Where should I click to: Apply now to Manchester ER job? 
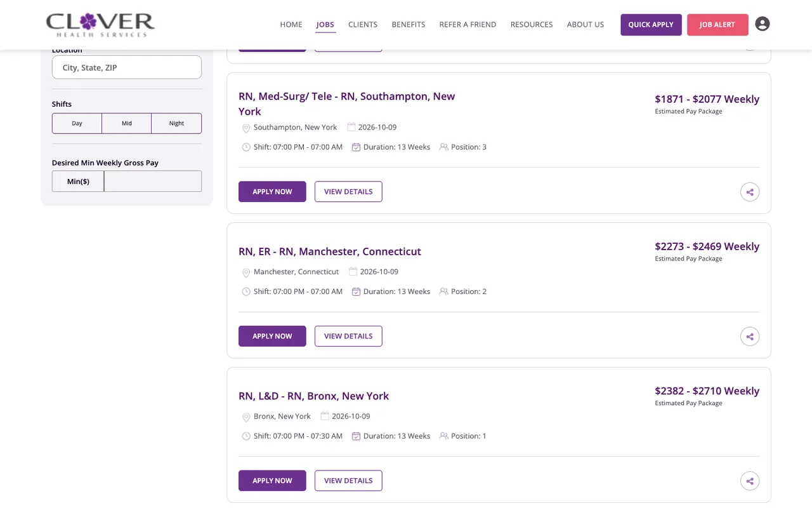coord(272,337)
